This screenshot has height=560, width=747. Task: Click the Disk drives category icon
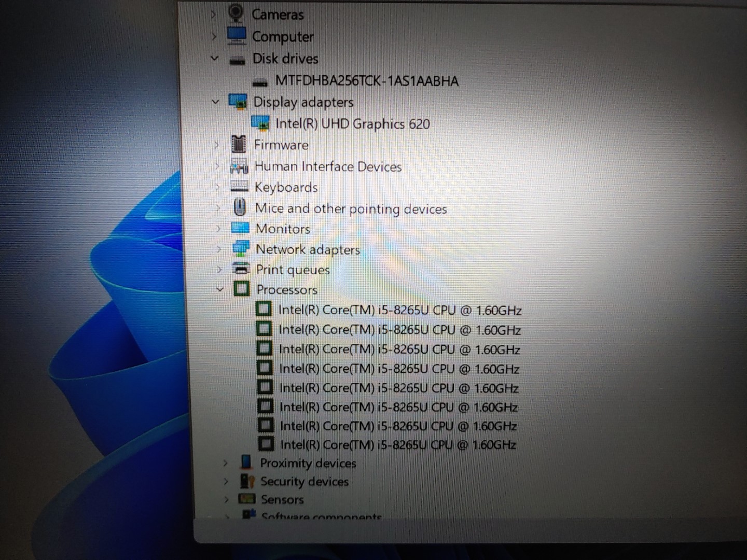click(x=237, y=60)
